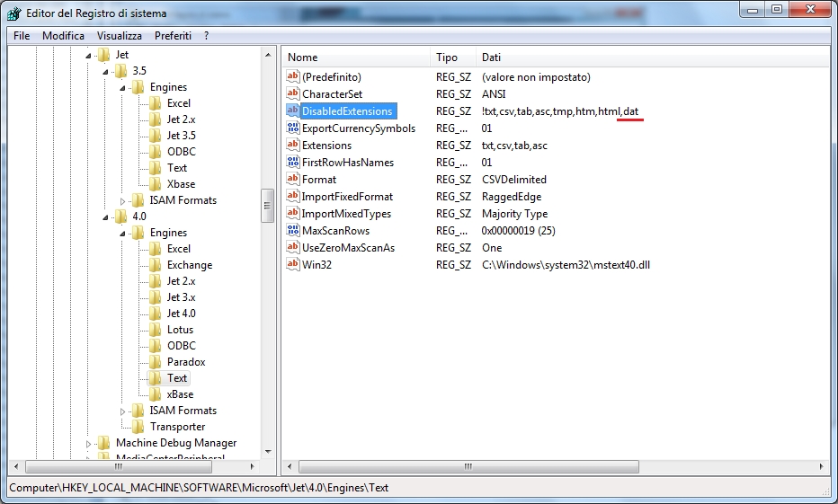This screenshot has height=504, width=838.
Task: Click the registry path in status bar
Action: coord(199,488)
